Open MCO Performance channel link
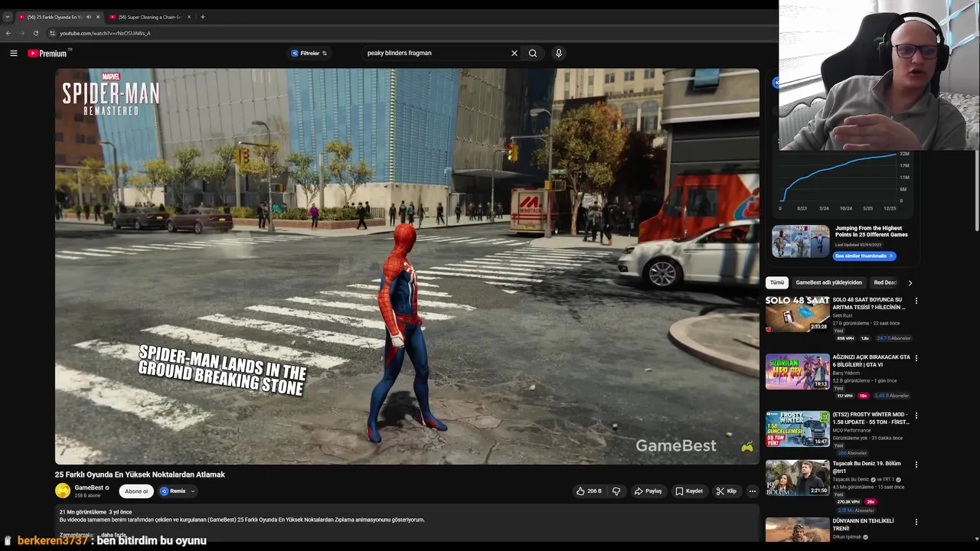 tap(851, 430)
